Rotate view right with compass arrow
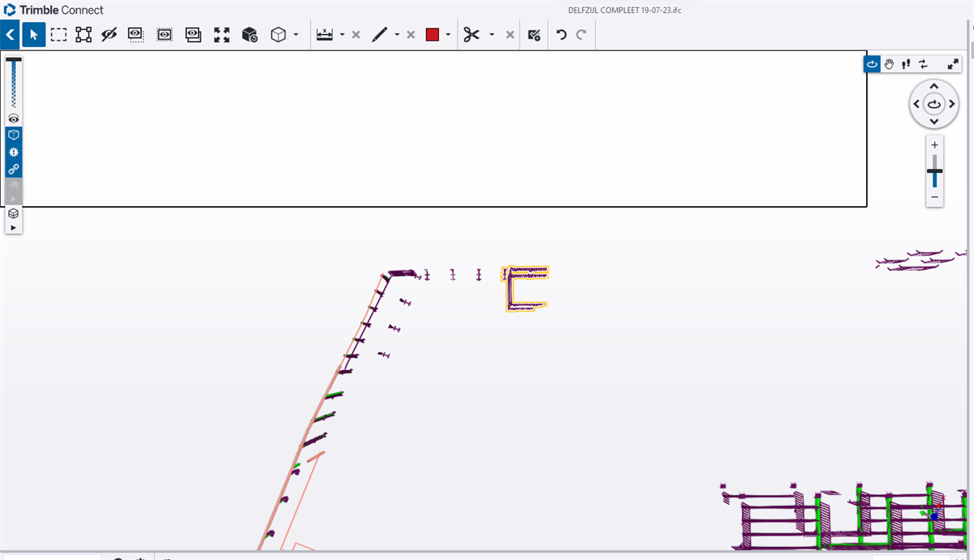Viewport: 974px width, 560px height. click(952, 104)
